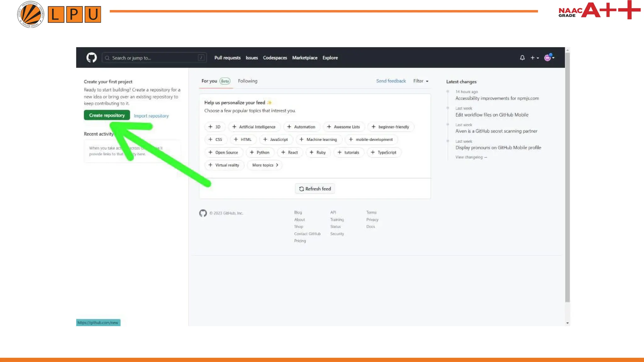Open the Filter dropdown
Viewport: 644px width, 362px height.
(x=420, y=81)
